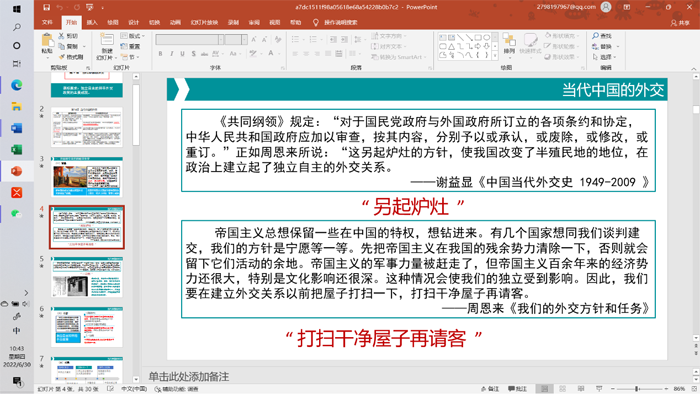The width and height of the screenshot is (700, 394).
Task: Toggle Bold formatting
Action: point(160,54)
